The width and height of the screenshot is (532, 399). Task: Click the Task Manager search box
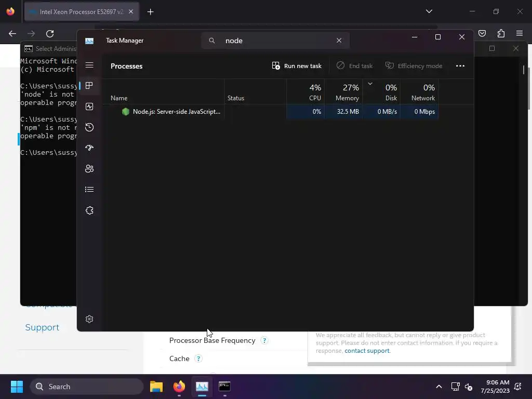pyautogui.click(x=275, y=41)
